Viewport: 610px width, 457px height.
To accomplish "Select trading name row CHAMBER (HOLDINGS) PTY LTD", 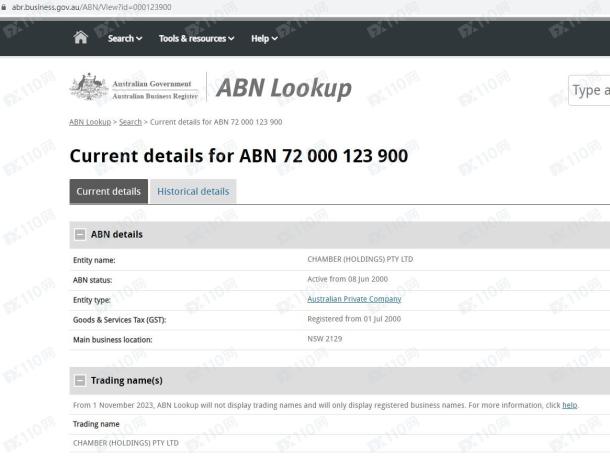I will [x=126, y=443].
